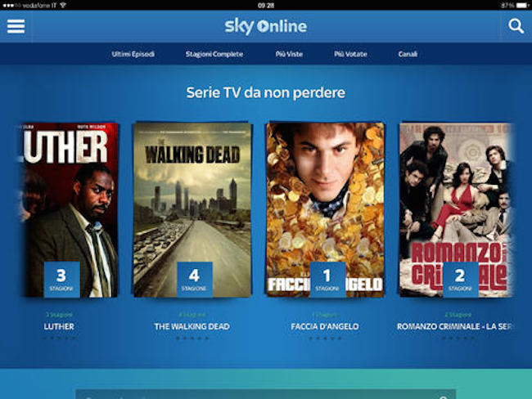
Task: Open the Luther poster thumbnail
Action: click(70, 210)
